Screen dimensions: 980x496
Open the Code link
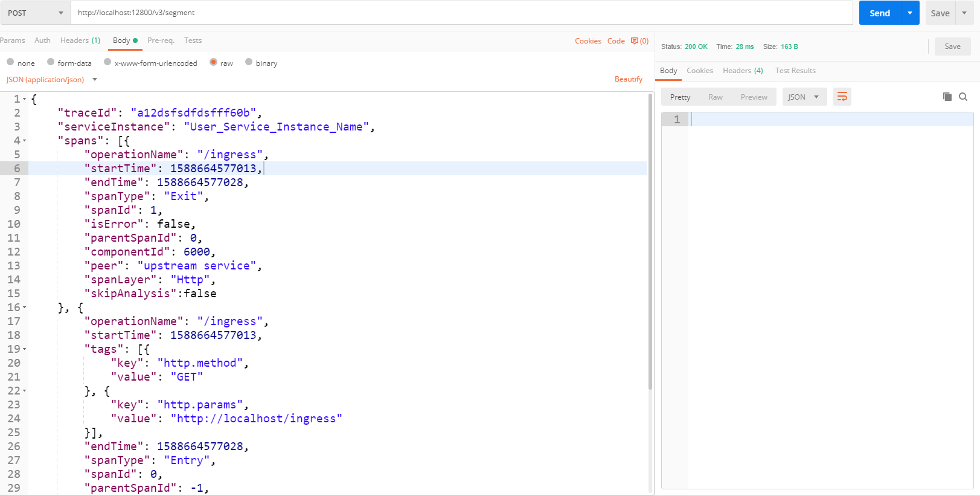[x=616, y=41]
